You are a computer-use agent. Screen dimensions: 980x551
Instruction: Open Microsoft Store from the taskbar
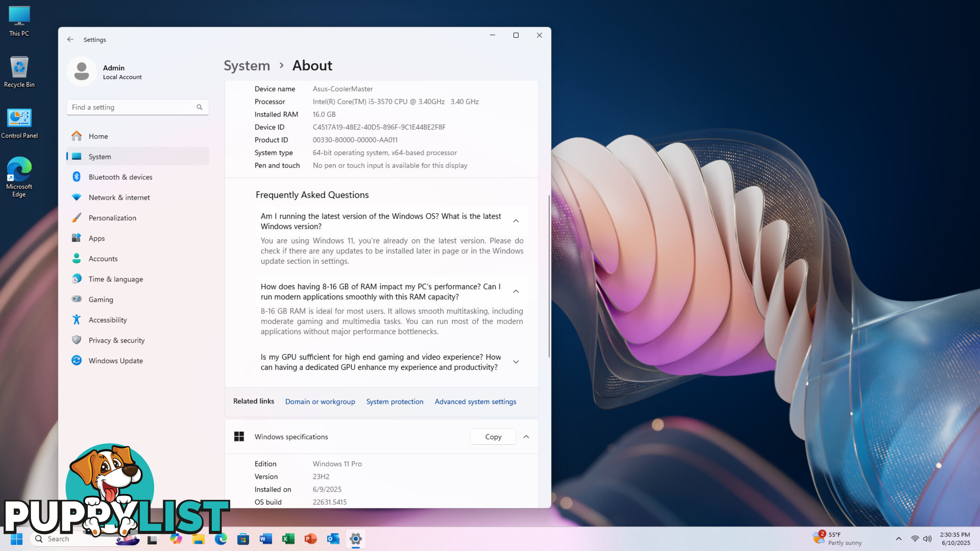pyautogui.click(x=243, y=539)
